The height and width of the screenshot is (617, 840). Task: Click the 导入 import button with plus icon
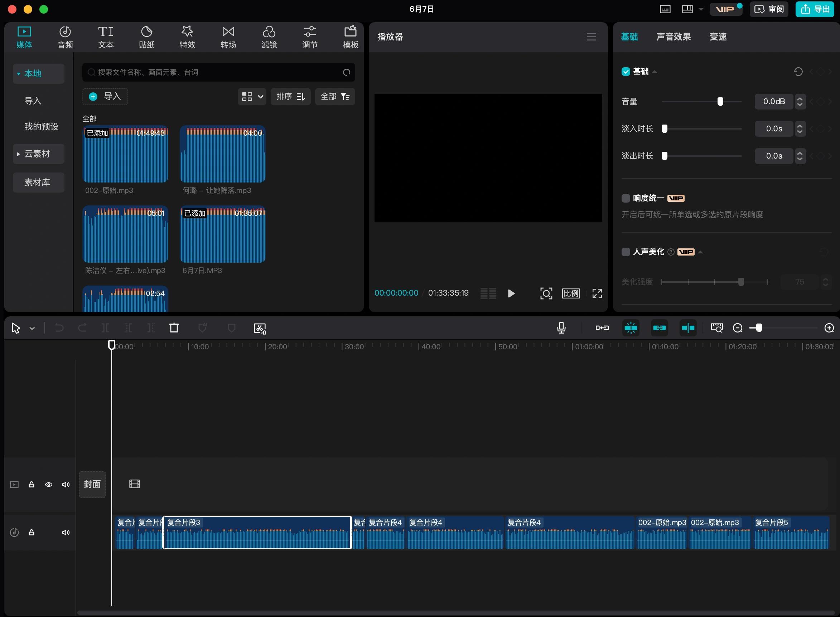pyautogui.click(x=105, y=97)
